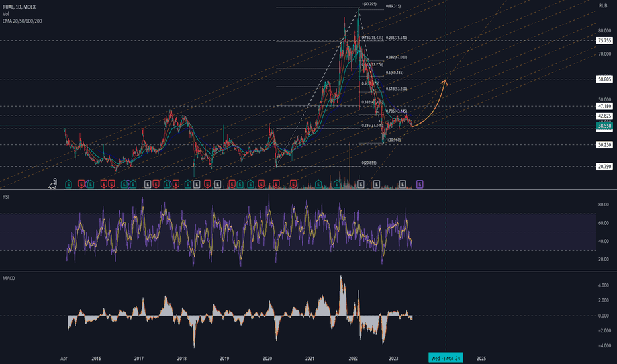Open the first green earnings marker beside the dinosaur

pyautogui.click(x=68, y=184)
